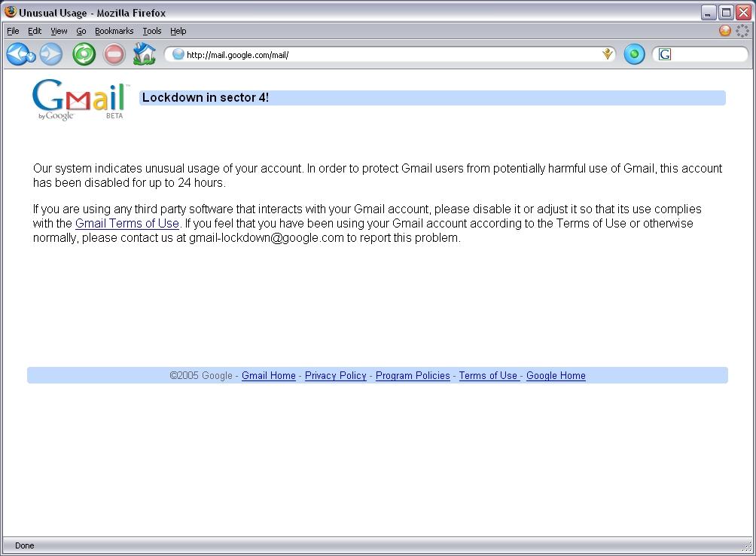Stop loading with the red Stop icon
The height and width of the screenshot is (556, 756).
click(114, 54)
